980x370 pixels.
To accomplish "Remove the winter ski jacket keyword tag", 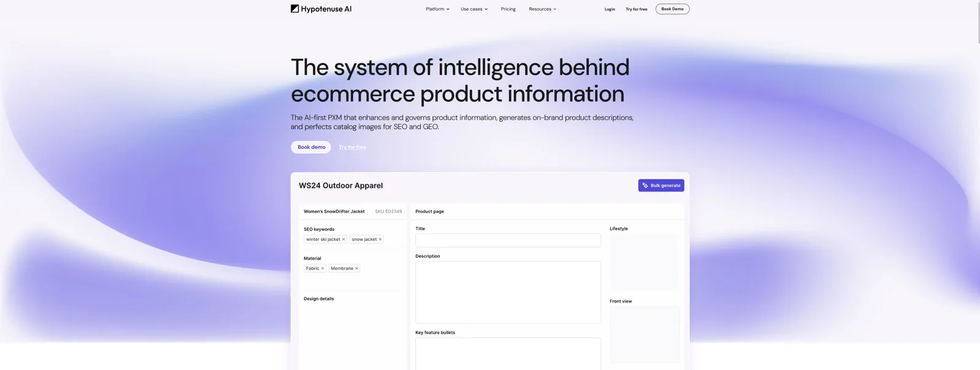I will [344, 240].
